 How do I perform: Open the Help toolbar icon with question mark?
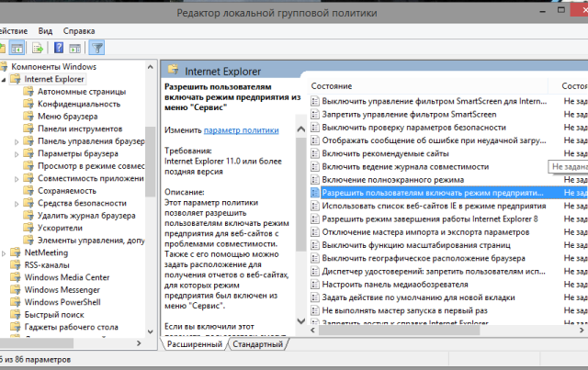(59, 48)
